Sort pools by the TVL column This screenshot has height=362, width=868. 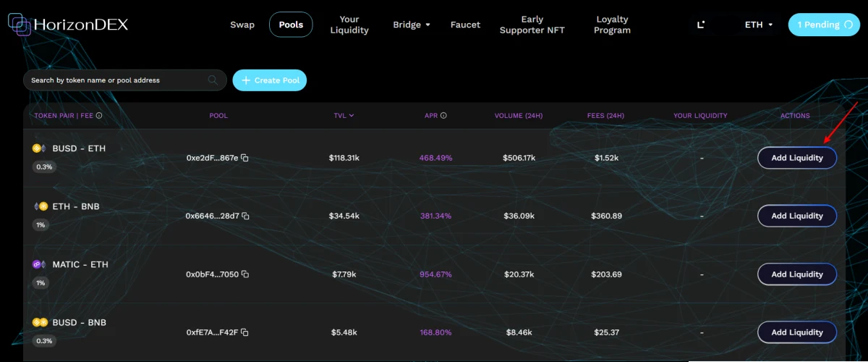point(344,116)
